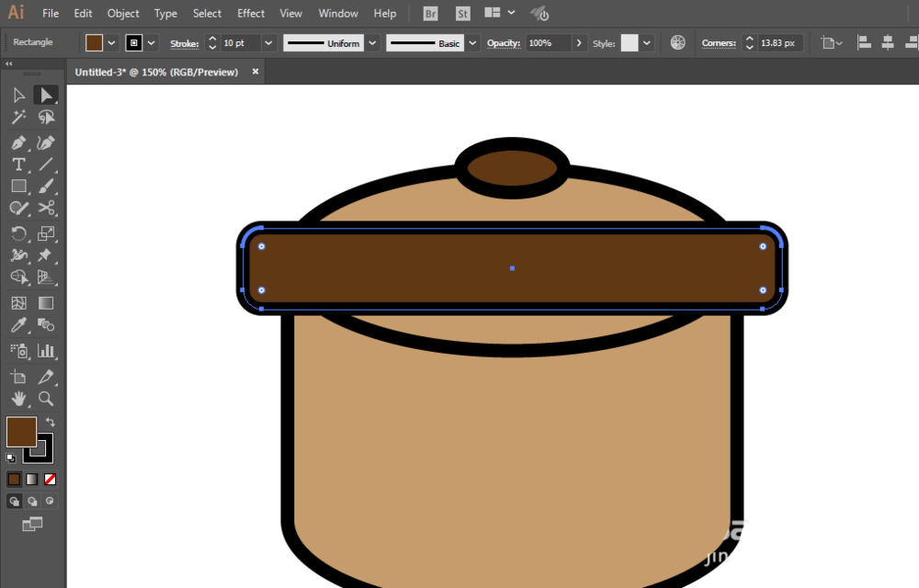
Task: Open the Help menu
Action: click(385, 14)
